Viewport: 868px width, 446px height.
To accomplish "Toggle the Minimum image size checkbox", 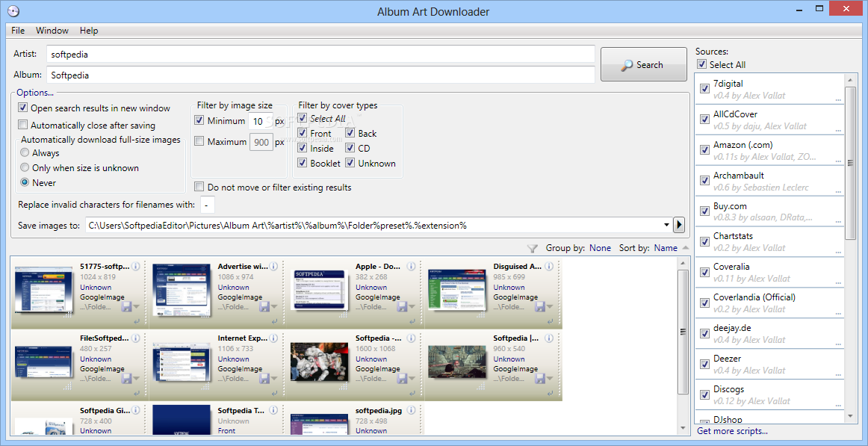I will [x=199, y=120].
